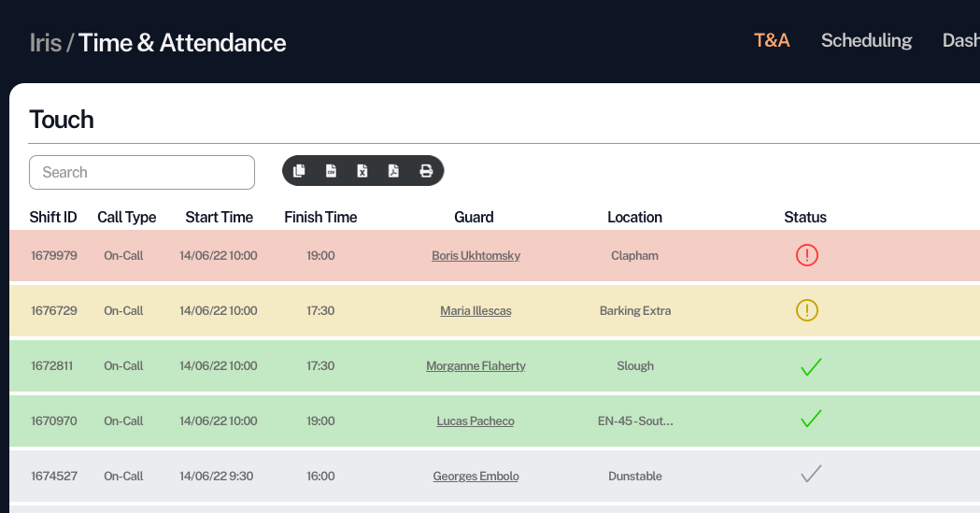Export table as PDF
The image size is (980, 513).
(394, 171)
